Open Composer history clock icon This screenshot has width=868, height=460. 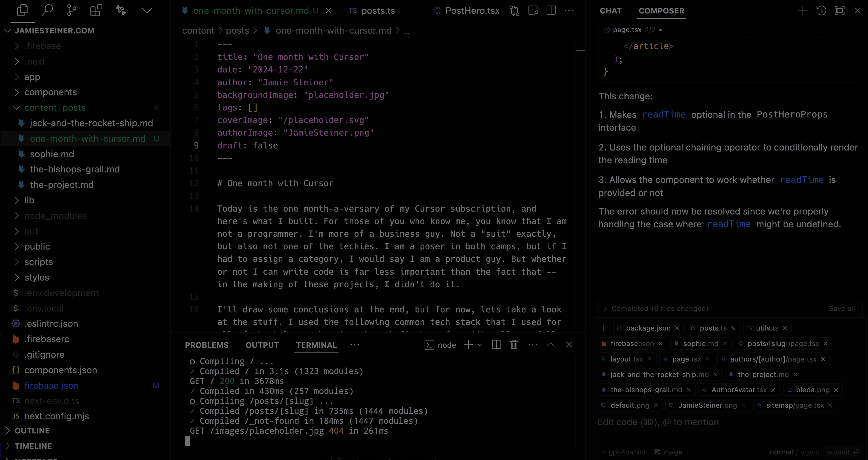[821, 11]
